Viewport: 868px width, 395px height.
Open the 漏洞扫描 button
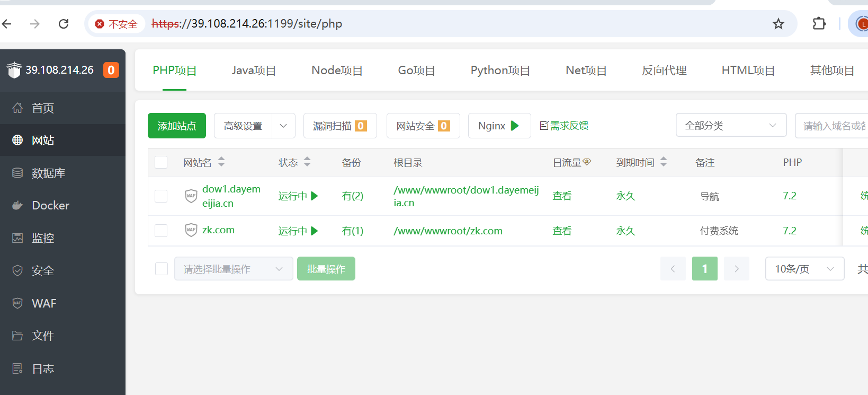[340, 126]
